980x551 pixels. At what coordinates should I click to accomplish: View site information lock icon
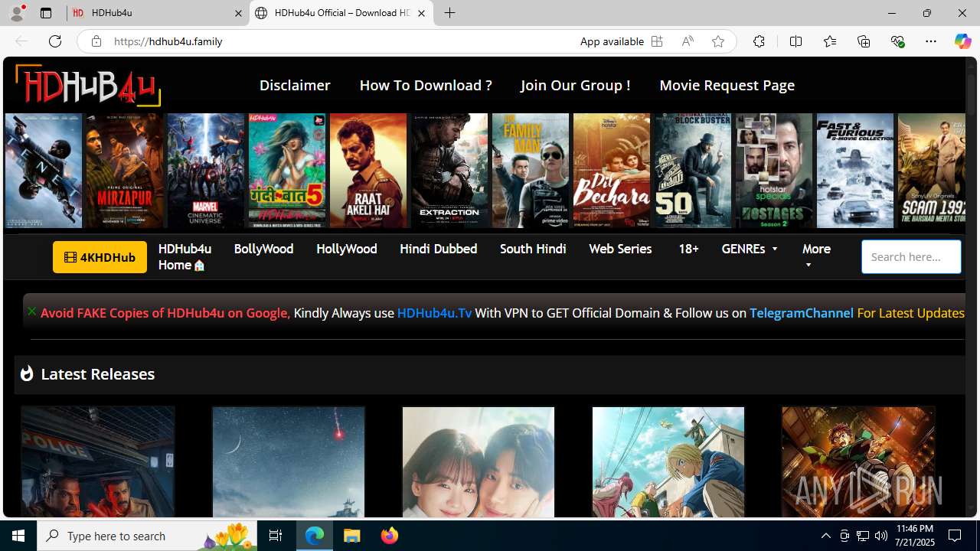pos(96,41)
